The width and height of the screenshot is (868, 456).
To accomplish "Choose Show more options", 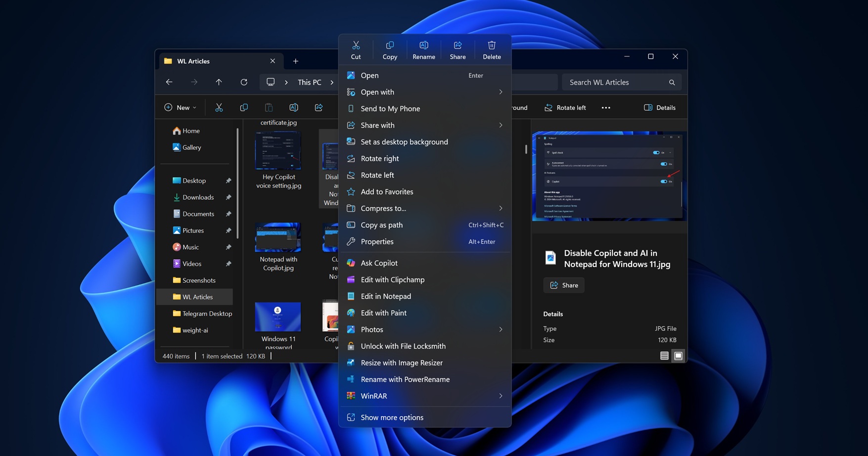I will click(x=391, y=417).
